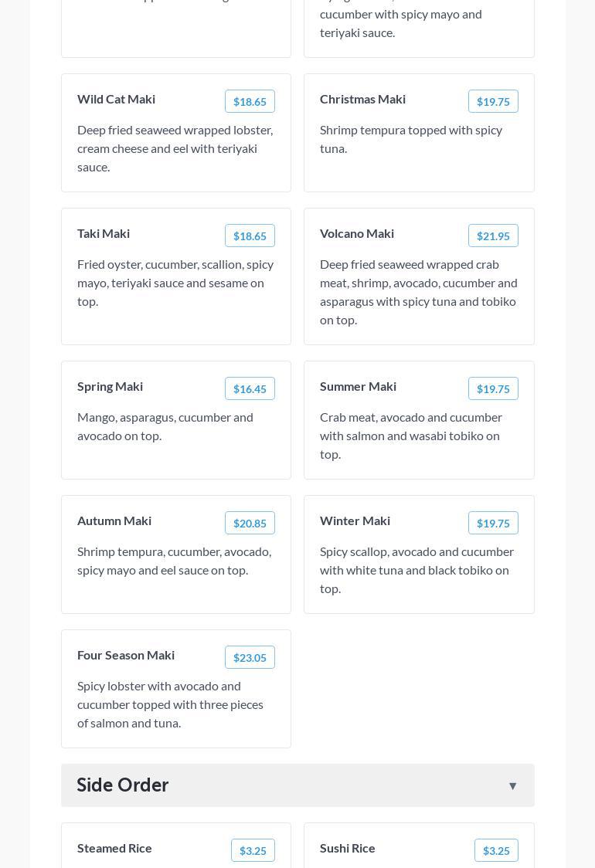Image resolution: width=595 pixels, height=868 pixels.
Task: Click the Christmas Maki $19.75 price
Action: pos(493,101)
